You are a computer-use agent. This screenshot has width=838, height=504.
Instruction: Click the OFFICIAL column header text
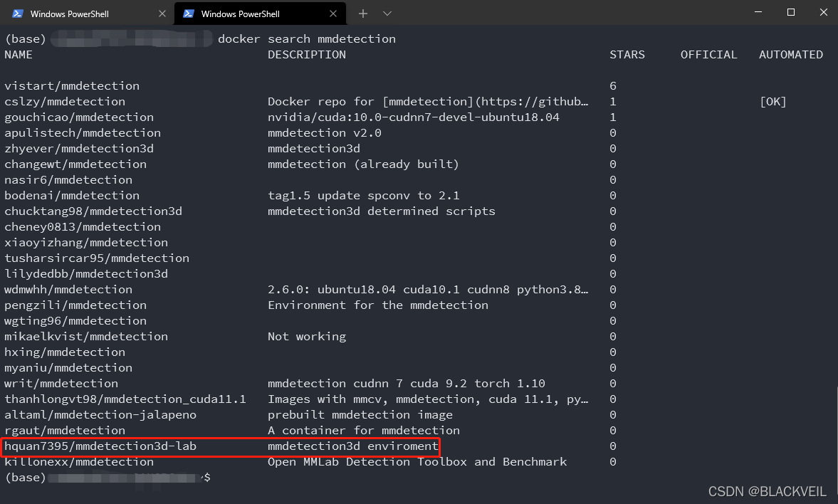[x=708, y=55]
